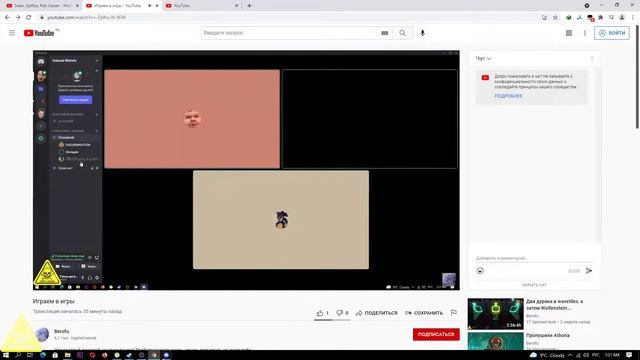Open emoji picker in chat
Screen dimensions: 640x360
coord(480,271)
